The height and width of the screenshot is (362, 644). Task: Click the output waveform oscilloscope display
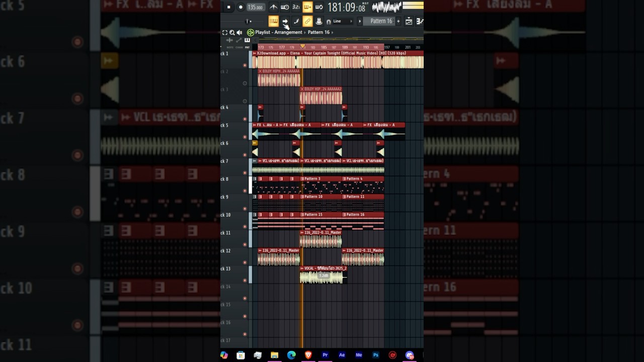387,7
